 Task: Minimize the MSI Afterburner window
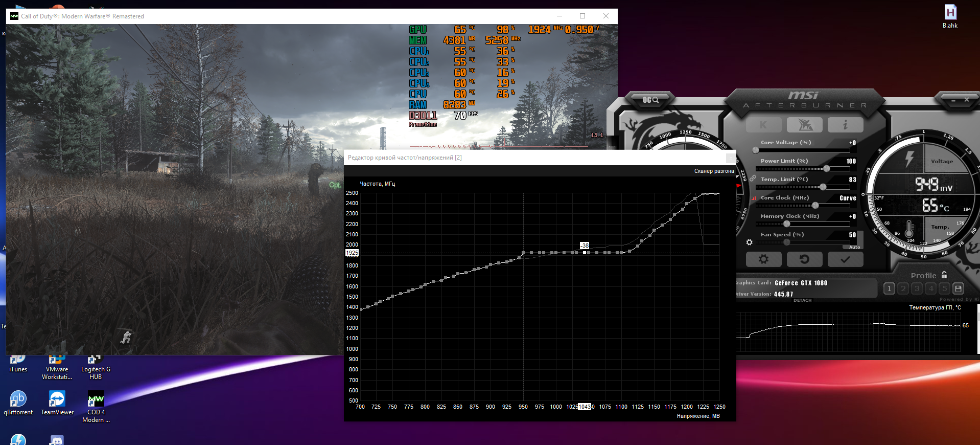[x=953, y=100]
